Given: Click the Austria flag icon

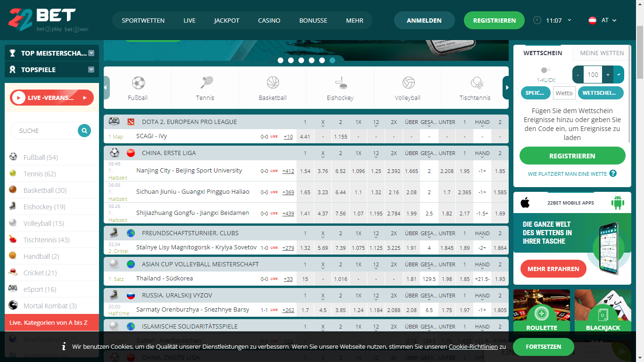Looking at the screenshot, I should click(x=593, y=20).
